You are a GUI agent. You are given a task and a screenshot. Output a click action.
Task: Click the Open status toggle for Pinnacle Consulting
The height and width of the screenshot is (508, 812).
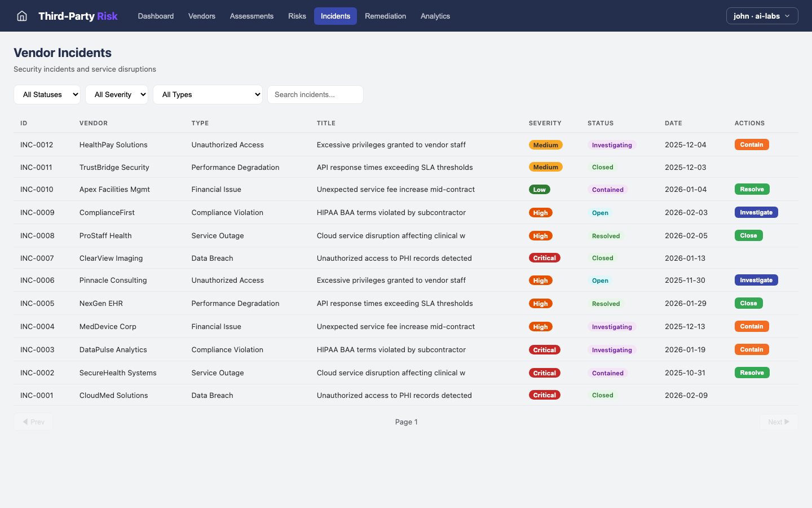[600, 281]
